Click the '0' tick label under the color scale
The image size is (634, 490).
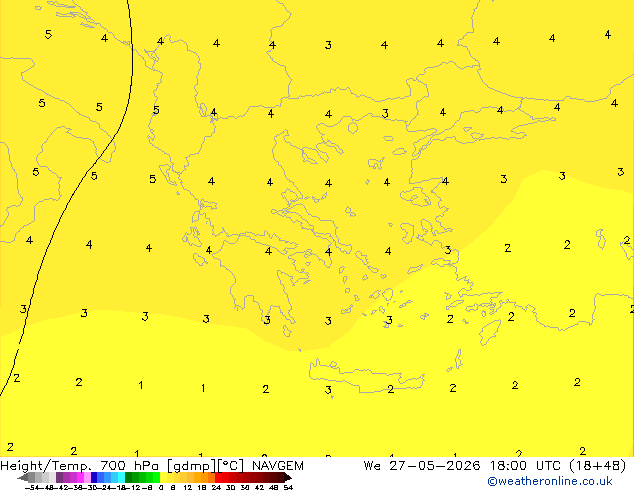pos(161,487)
